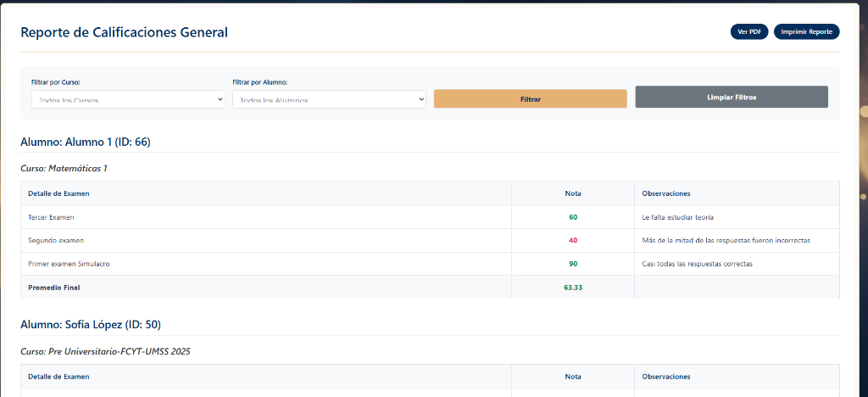Click the Reporte de Calificaciones General title
The width and height of the screenshot is (868, 397).
coord(124,32)
